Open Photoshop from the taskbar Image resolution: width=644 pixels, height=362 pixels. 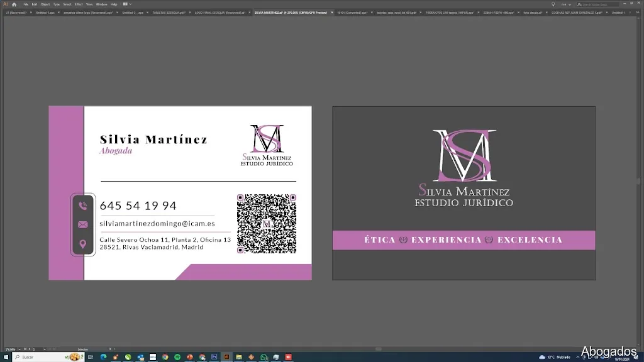tap(214, 357)
